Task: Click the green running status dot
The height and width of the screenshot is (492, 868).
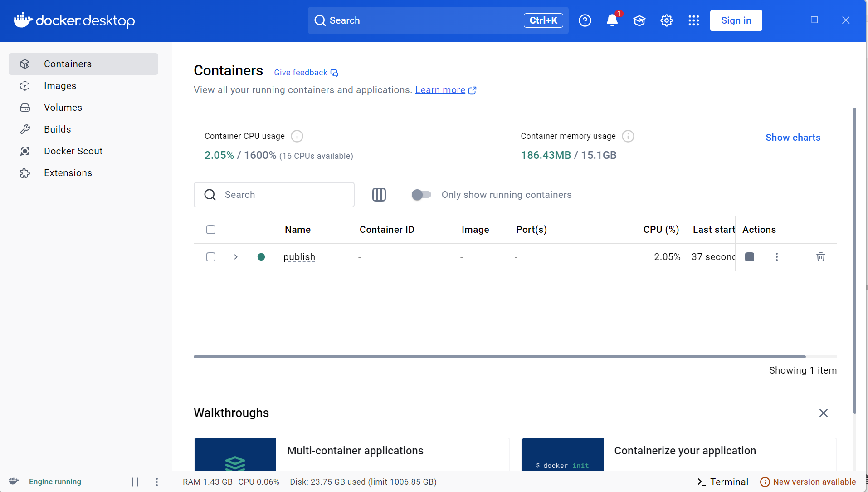Action: pos(261,257)
